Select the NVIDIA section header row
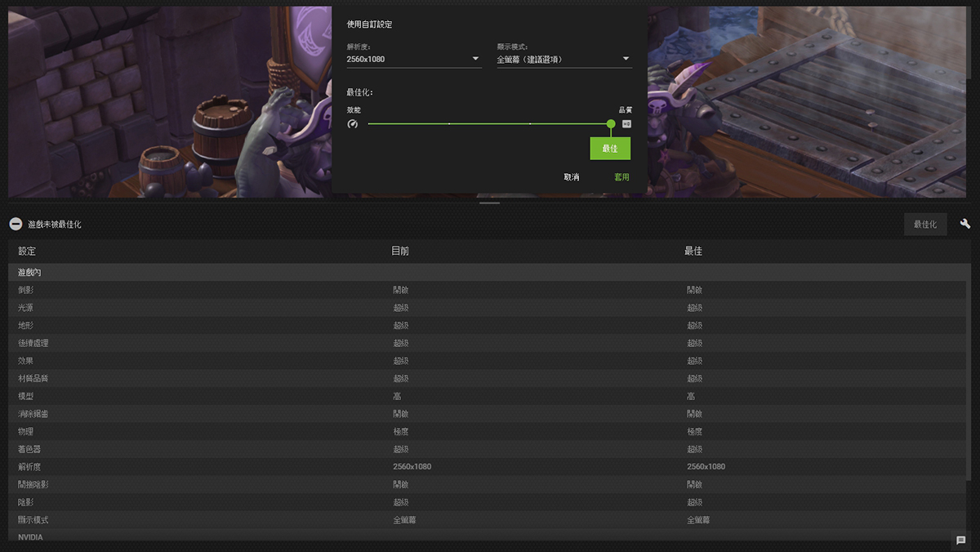Screen dimensions: 980x552 pyautogui.click(x=30, y=537)
